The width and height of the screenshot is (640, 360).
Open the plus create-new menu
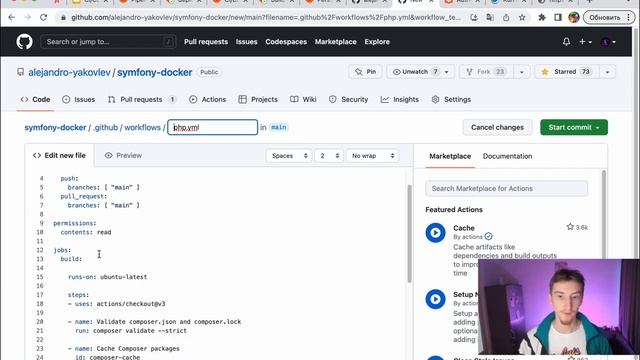[x=585, y=42]
